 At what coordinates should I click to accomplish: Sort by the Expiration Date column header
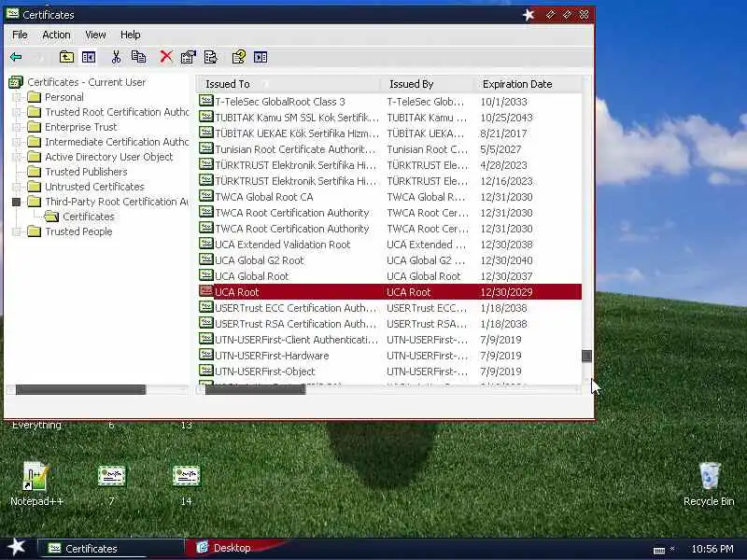tap(528, 84)
